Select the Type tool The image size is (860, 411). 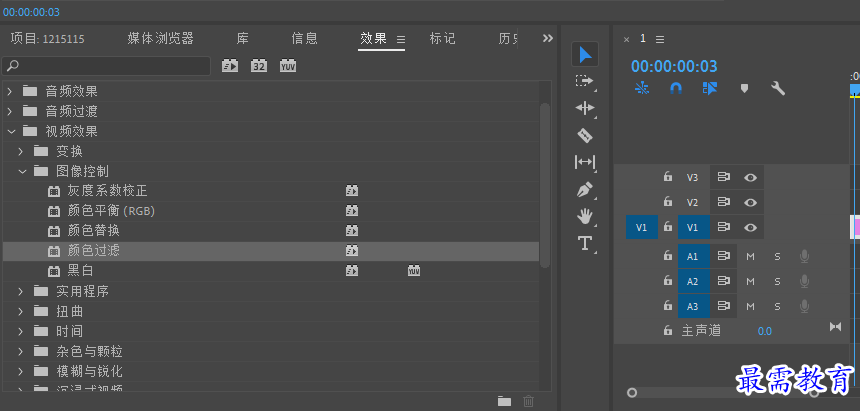(585, 243)
